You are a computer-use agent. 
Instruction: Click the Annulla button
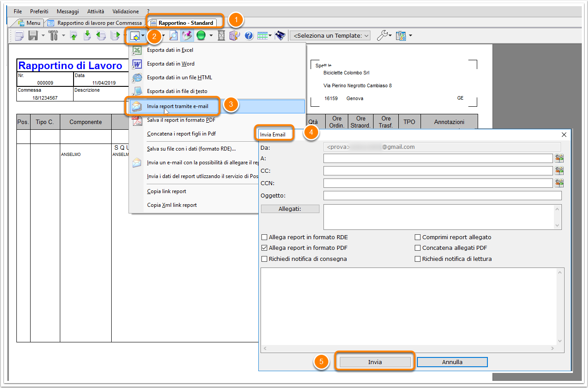click(x=452, y=362)
